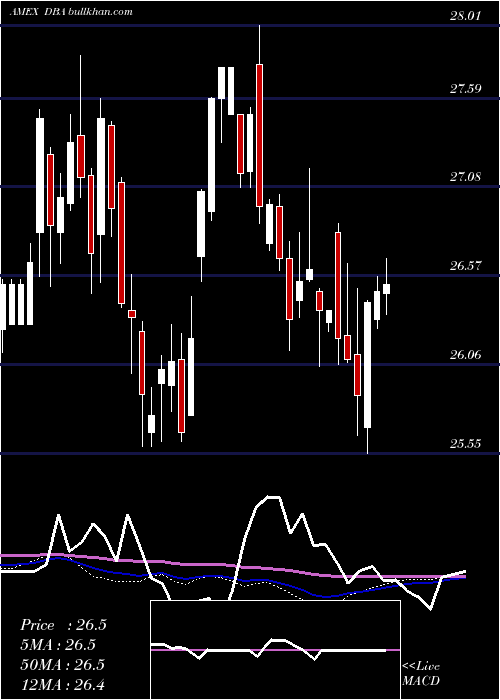Click the 12MA : 26.4 readout
Image resolution: width=500 pixels, height=700 pixels.
pos(62,684)
